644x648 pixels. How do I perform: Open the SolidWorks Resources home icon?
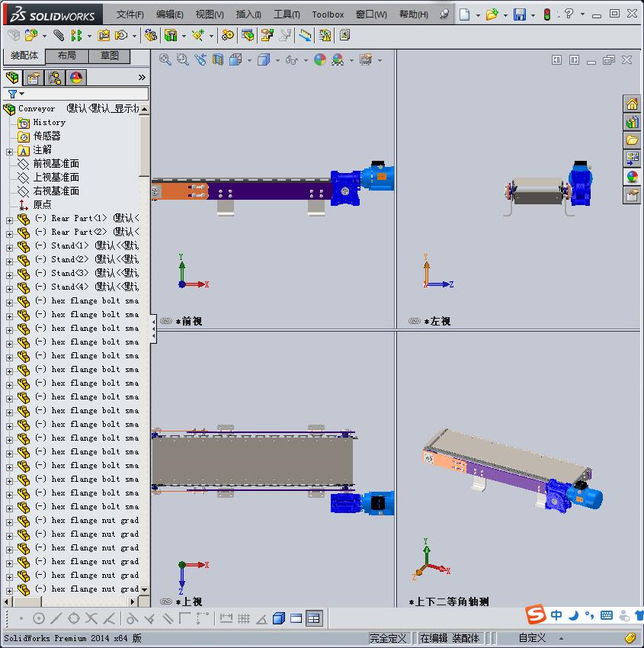632,104
